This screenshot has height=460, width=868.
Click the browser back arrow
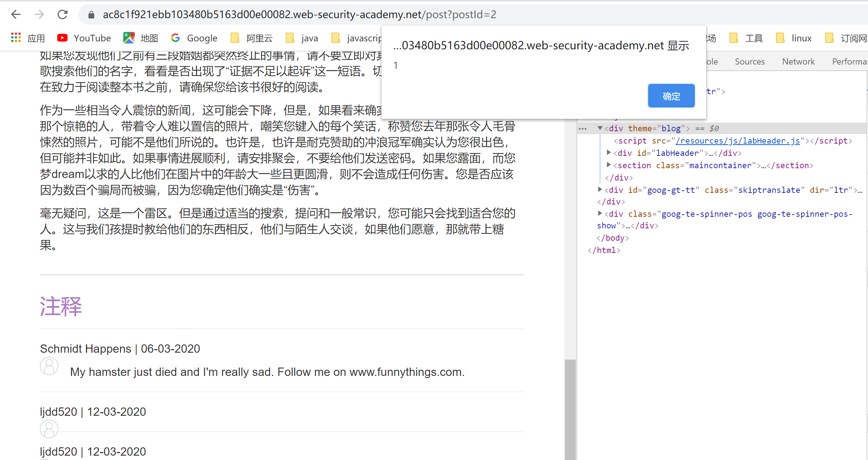coord(16,14)
